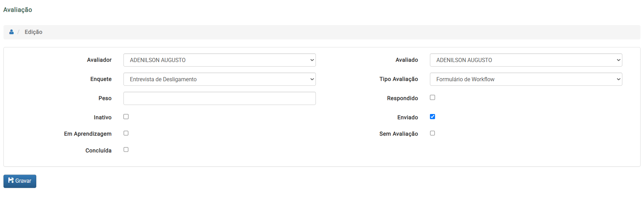The height and width of the screenshot is (197, 644).
Task: Expand the Enquete dropdown
Action: 219,79
